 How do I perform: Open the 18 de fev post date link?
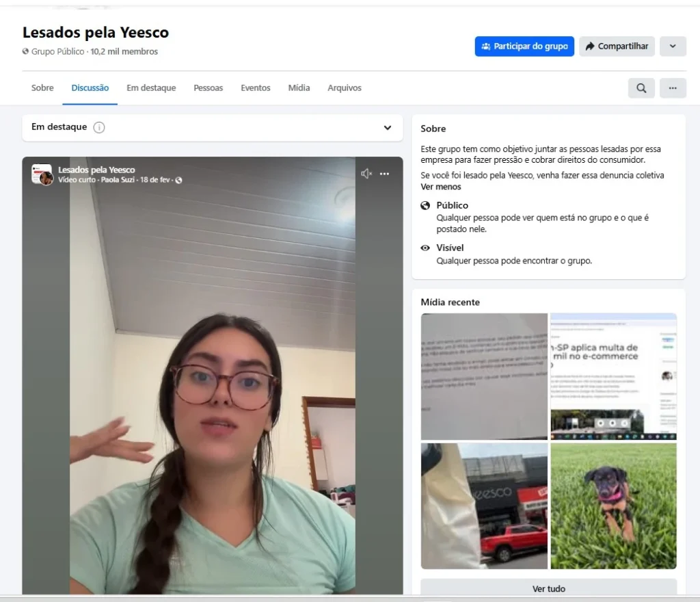click(155, 180)
